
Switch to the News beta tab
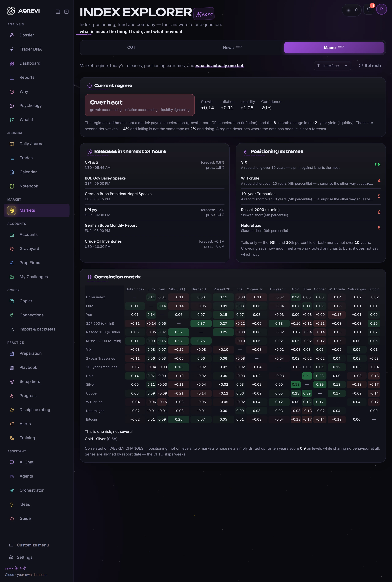coord(232,47)
